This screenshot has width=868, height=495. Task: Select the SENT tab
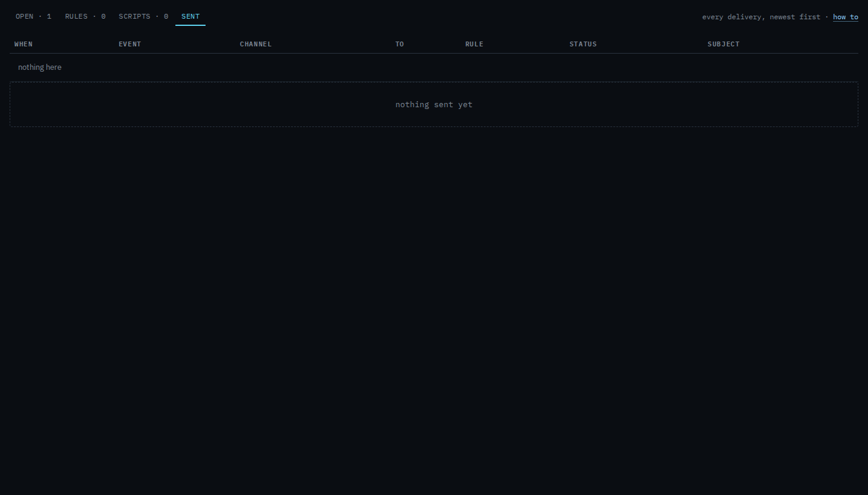point(190,16)
